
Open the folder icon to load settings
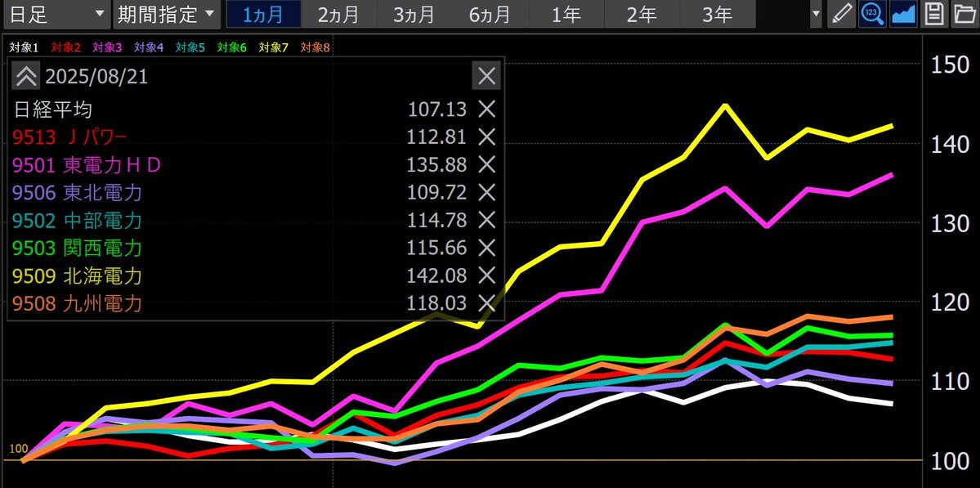tap(964, 15)
